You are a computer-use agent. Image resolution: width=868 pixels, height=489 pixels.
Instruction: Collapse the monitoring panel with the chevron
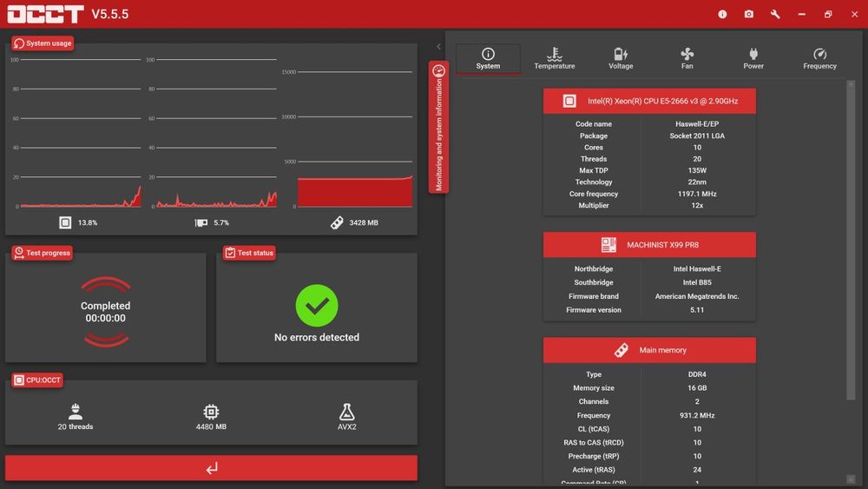438,47
